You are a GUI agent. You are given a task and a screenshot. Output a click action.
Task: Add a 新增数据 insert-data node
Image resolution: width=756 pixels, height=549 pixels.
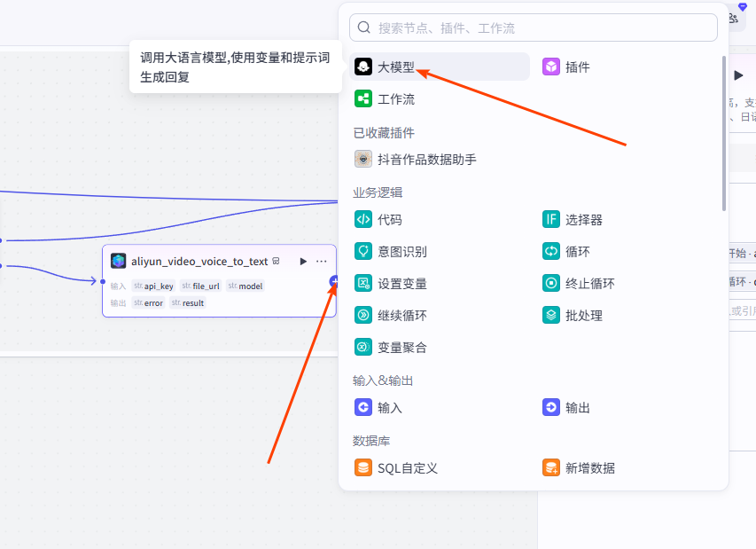click(x=579, y=468)
